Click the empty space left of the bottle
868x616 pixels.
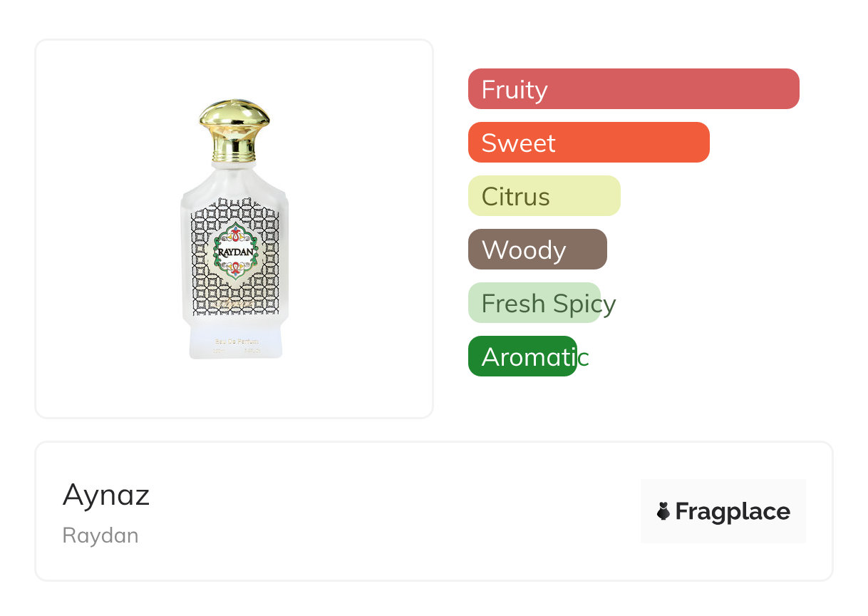click(x=107, y=228)
